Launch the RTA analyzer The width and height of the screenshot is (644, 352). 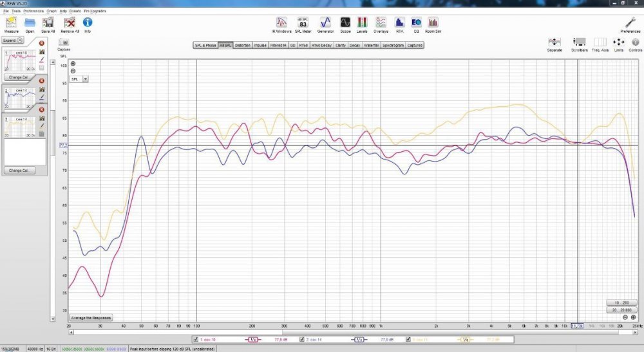399,23
